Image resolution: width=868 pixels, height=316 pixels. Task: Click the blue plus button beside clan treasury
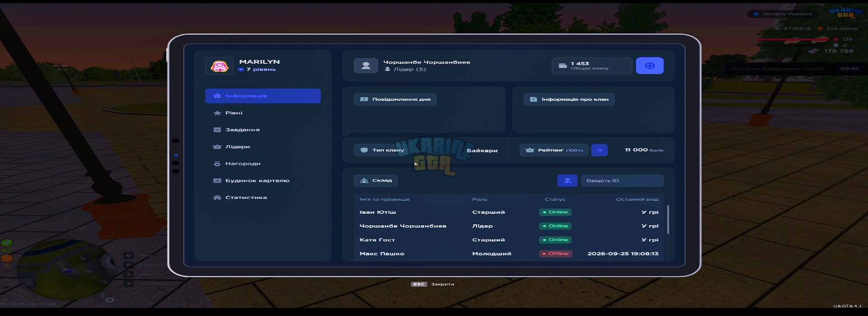tap(650, 66)
